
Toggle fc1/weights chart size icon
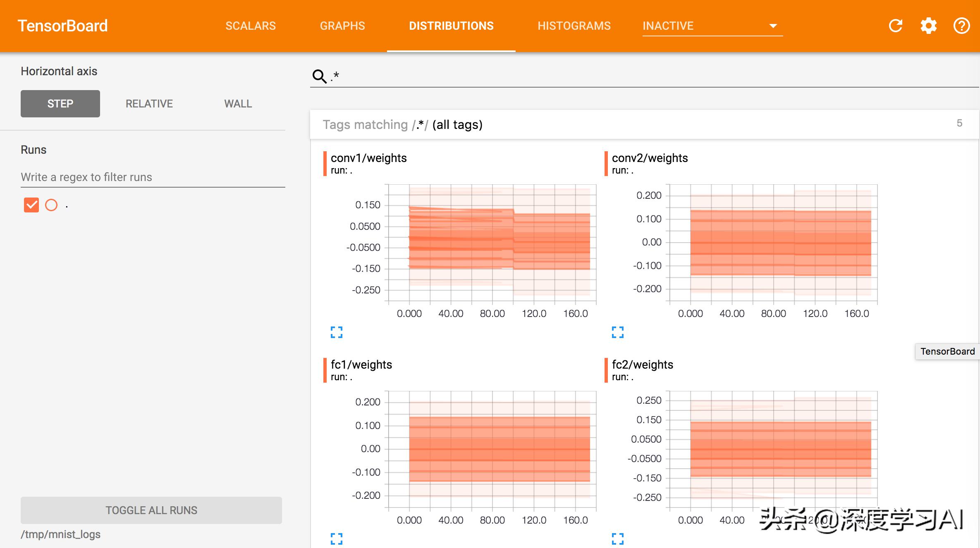[336, 538]
